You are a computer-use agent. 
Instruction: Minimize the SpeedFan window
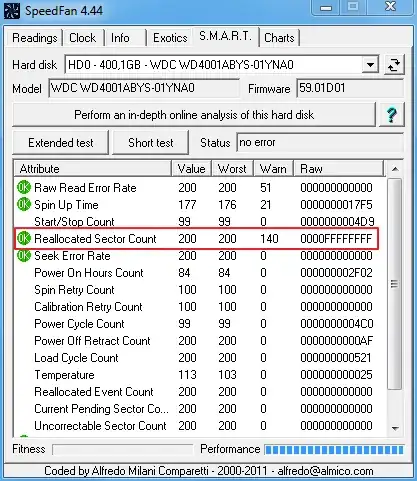click(326, 8)
